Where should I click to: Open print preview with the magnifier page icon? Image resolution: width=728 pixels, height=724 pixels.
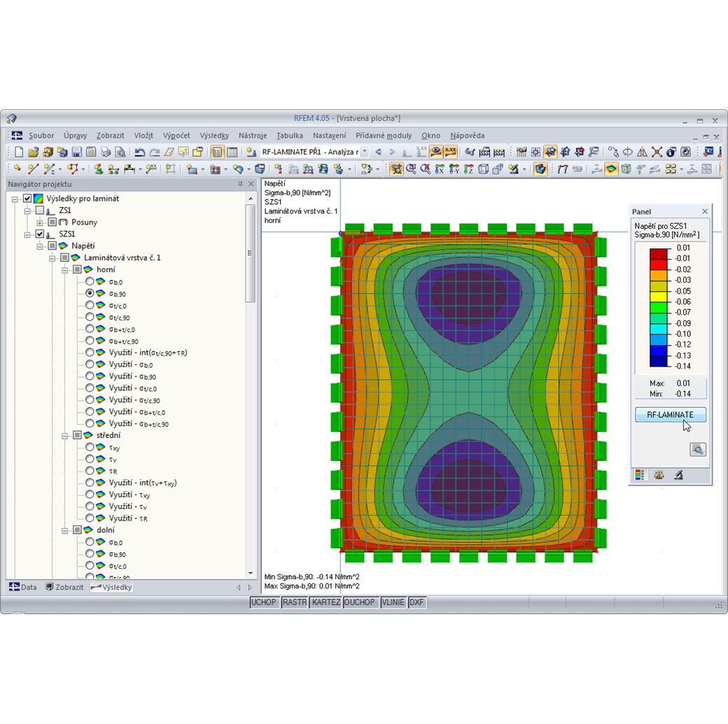tap(120, 152)
